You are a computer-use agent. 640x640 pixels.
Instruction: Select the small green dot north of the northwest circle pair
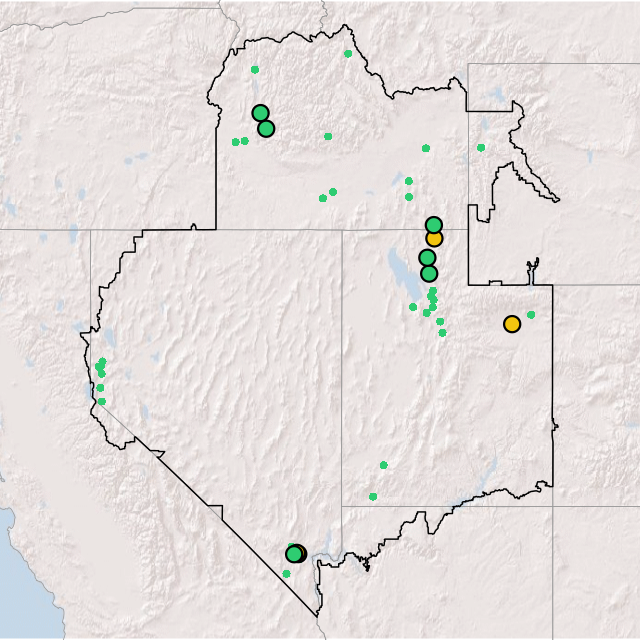(255, 70)
